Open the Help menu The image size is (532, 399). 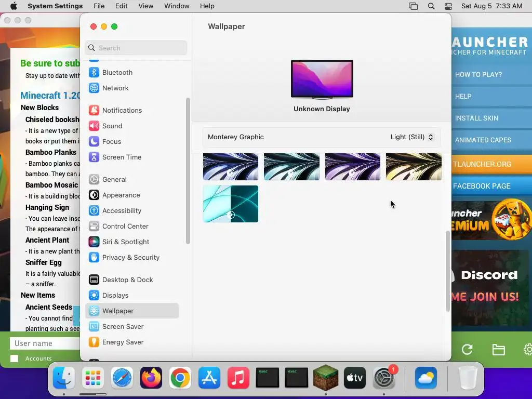click(x=207, y=6)
